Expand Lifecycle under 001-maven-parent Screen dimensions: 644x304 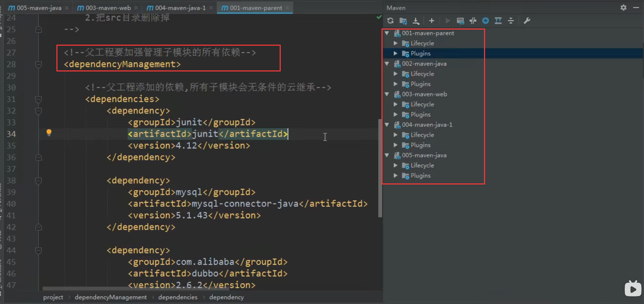pyautogui.click(x=396, y=43)
